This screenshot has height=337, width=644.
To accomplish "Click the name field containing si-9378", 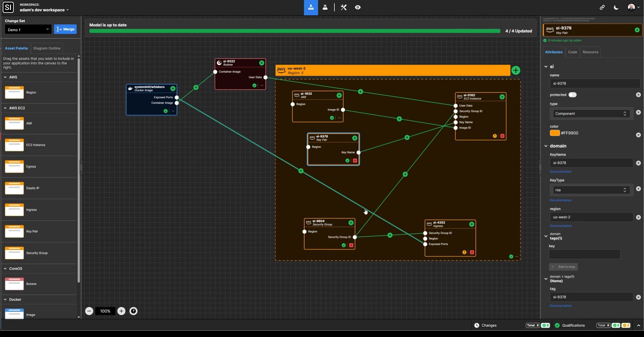I will (x=594, y=83).
